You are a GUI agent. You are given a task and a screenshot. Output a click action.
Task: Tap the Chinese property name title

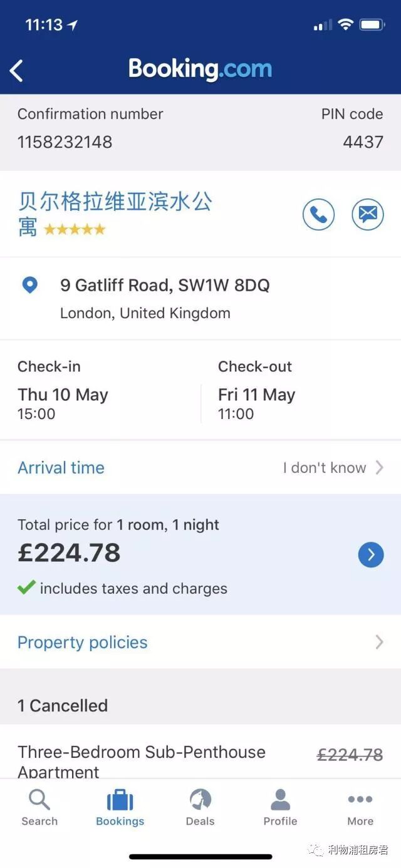115,214
